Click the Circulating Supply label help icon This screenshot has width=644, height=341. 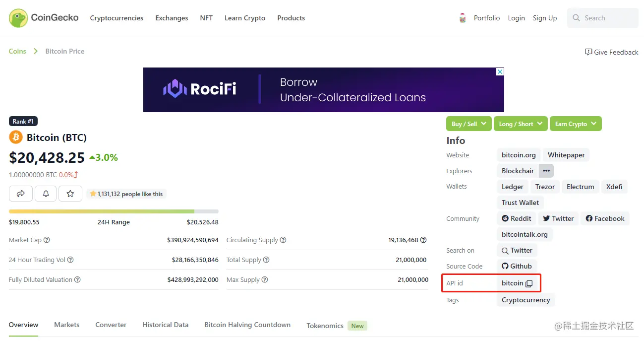point(283,240)
